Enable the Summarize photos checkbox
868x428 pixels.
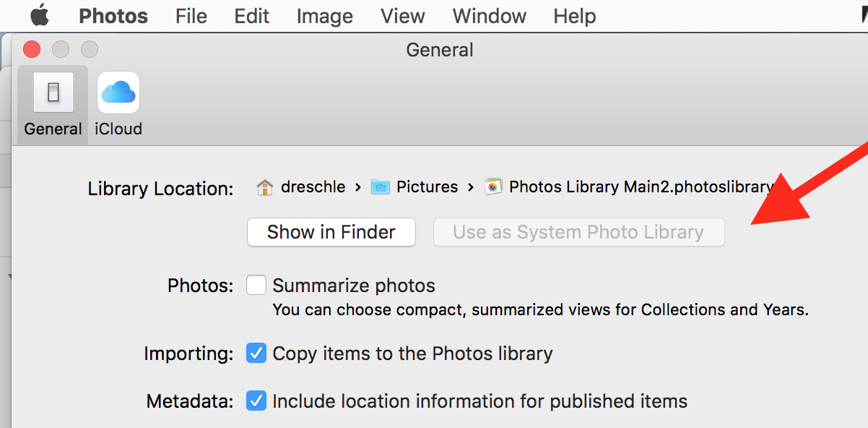pyautogui.click(x=256, y=286)
